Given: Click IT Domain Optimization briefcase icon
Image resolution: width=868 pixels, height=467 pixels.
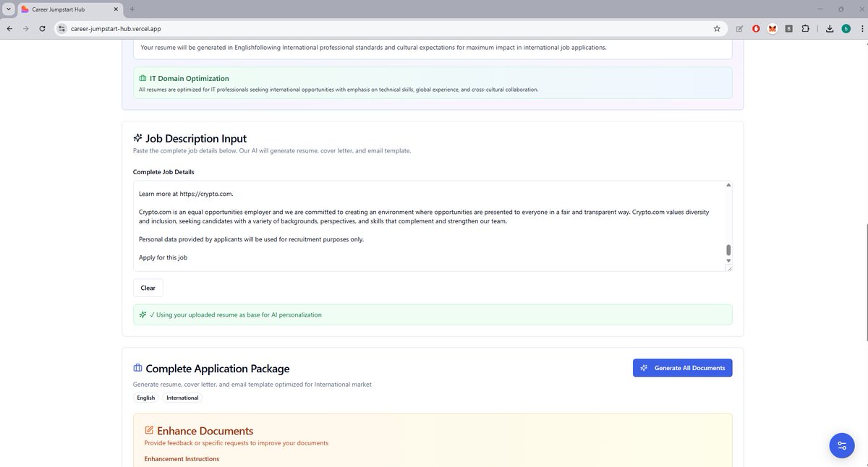Looking at the screenshot, I should point(142,78).
